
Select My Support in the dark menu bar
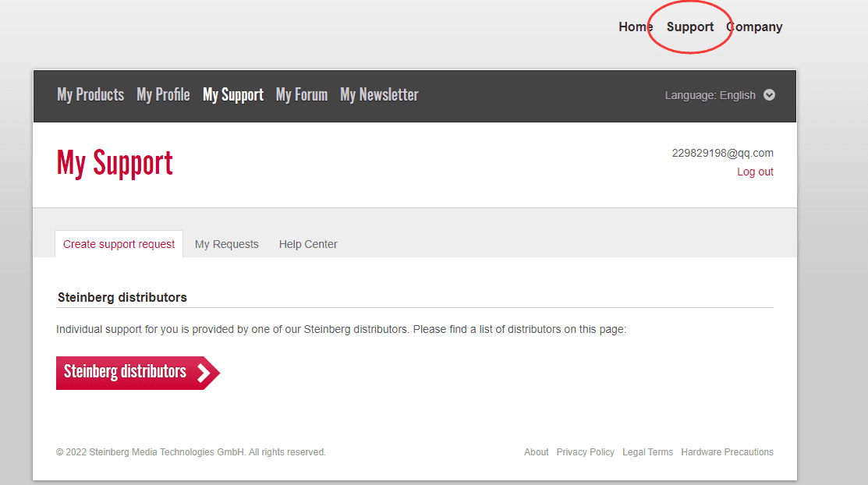pos(233,94)
